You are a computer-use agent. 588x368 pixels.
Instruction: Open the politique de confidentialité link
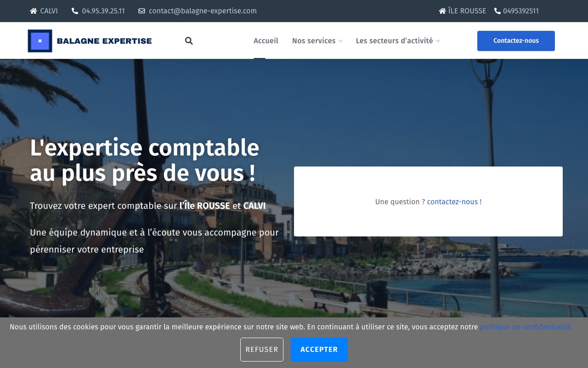pyautogui.click(x=526, y=327)
